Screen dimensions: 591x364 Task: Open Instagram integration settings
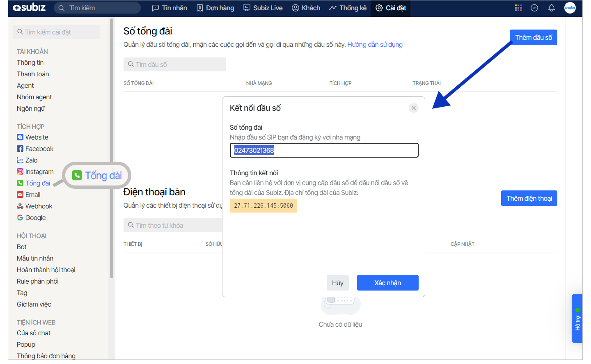(39, 172)
